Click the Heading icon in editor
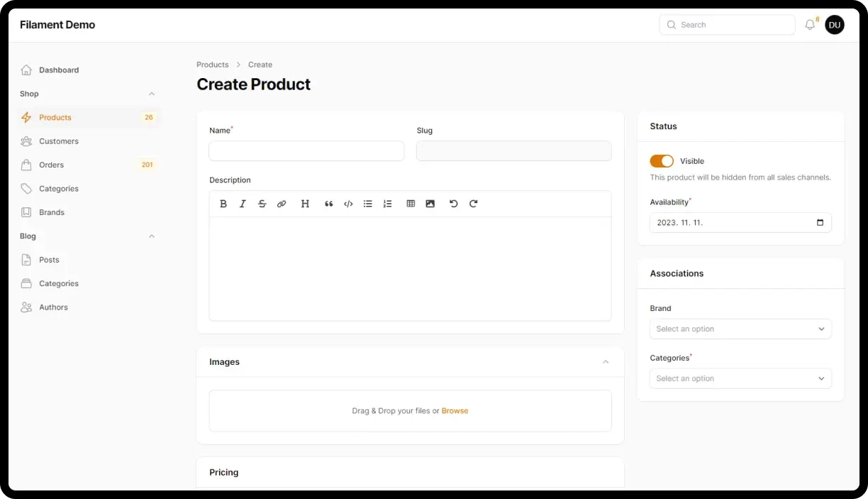 click(x=305, y=204)
